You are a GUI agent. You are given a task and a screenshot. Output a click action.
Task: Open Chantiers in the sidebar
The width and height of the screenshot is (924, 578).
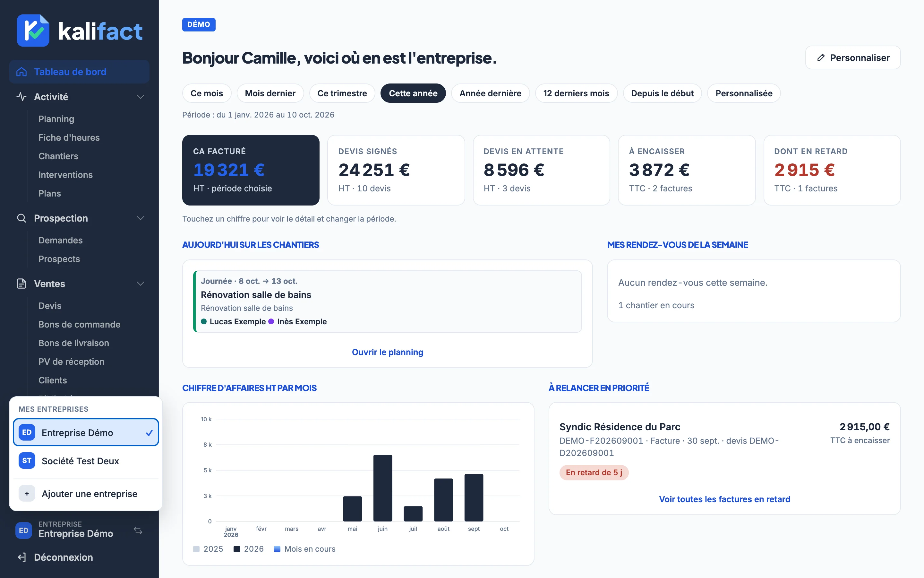(x=58, y=156)
